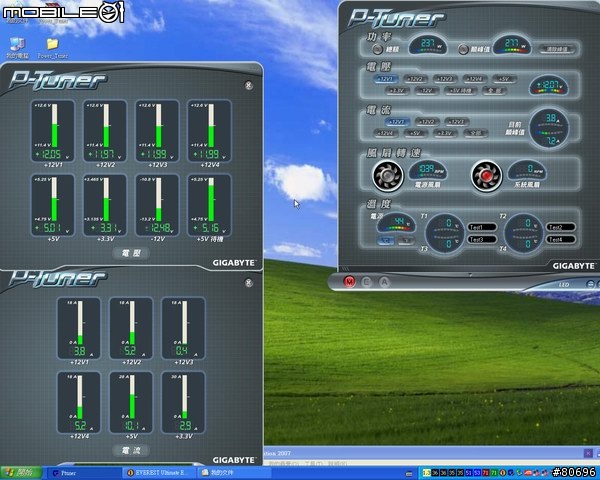Close the P-Tuner voltage window

pyautogui.click(x=249, y=85)
